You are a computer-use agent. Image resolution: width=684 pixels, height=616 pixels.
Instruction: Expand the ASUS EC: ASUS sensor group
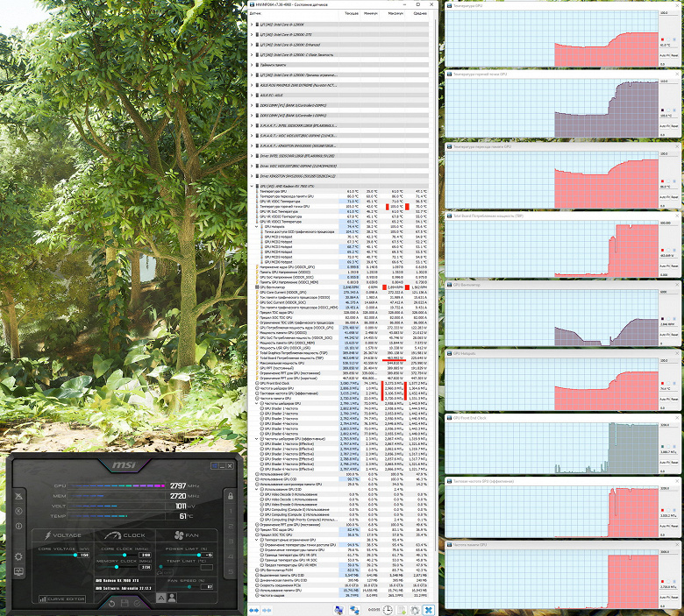[252, 95]
